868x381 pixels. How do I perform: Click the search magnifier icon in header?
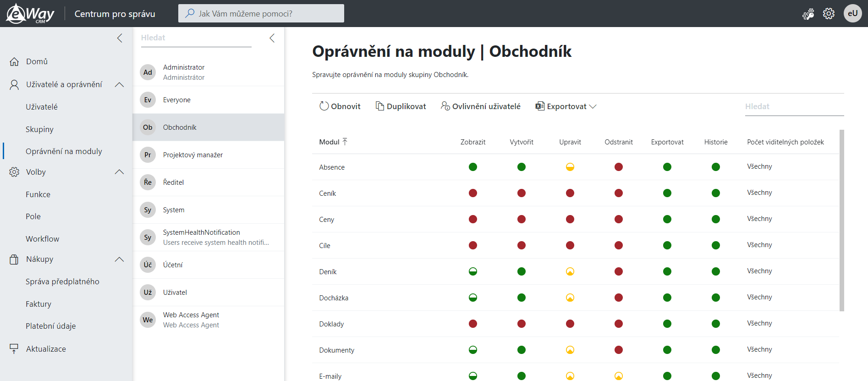[190, 13]
